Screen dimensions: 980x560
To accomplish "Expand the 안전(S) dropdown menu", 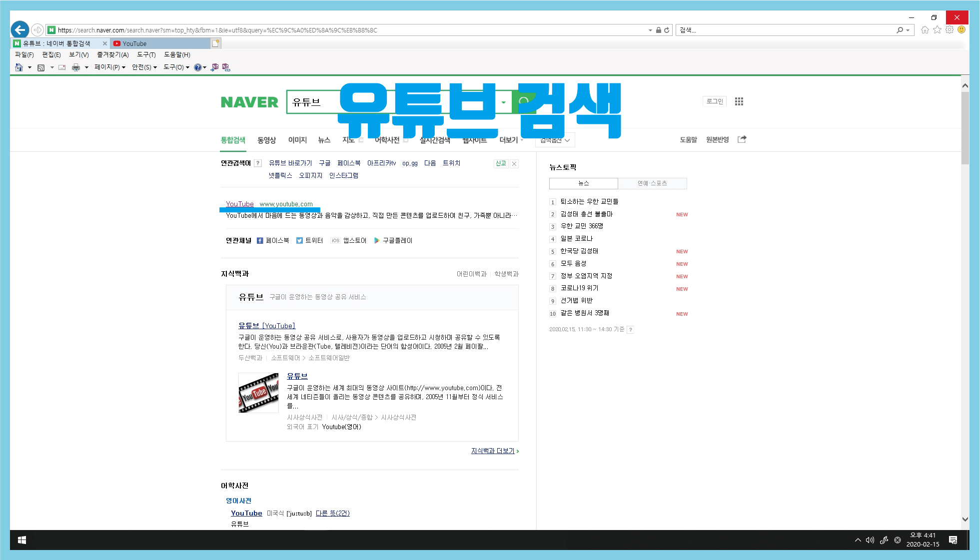I will [144, 67].
